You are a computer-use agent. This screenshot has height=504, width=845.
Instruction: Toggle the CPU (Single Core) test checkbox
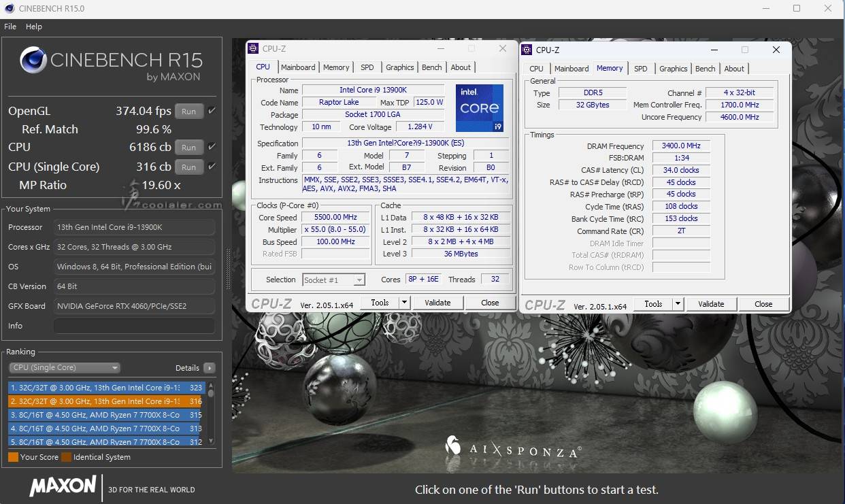(212, 167)
